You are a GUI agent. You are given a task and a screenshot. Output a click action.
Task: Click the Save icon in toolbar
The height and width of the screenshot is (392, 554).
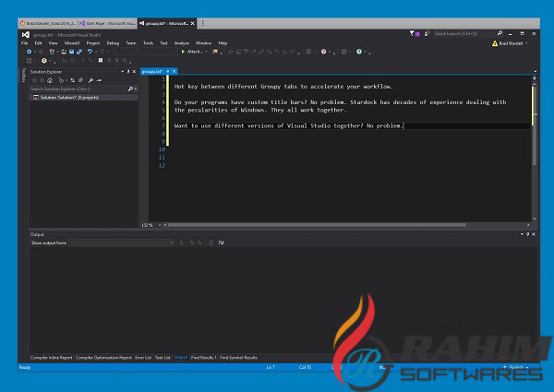point(72,52)
